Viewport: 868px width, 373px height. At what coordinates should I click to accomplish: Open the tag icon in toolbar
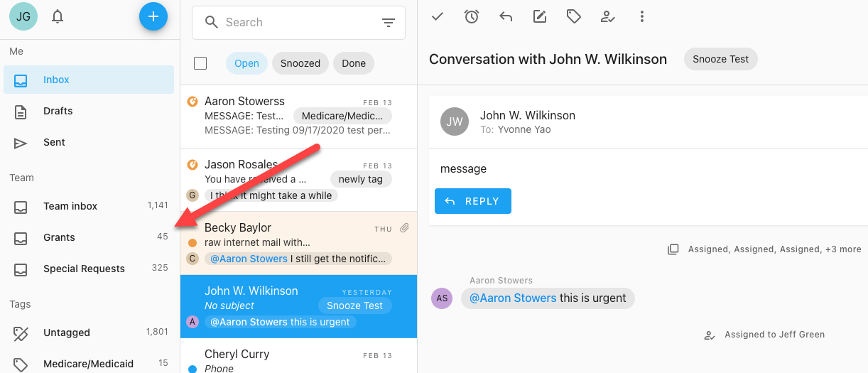tap(573, 16)
